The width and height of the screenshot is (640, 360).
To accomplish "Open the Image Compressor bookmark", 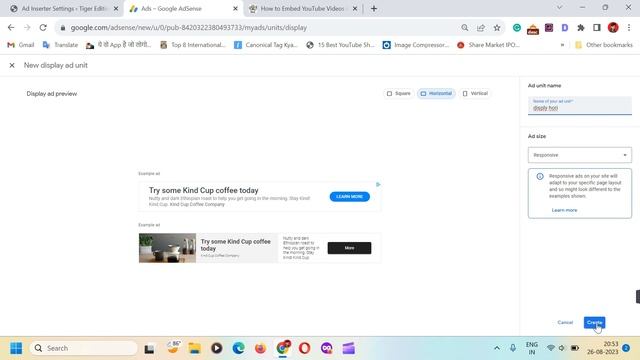I will pos(416,45).
